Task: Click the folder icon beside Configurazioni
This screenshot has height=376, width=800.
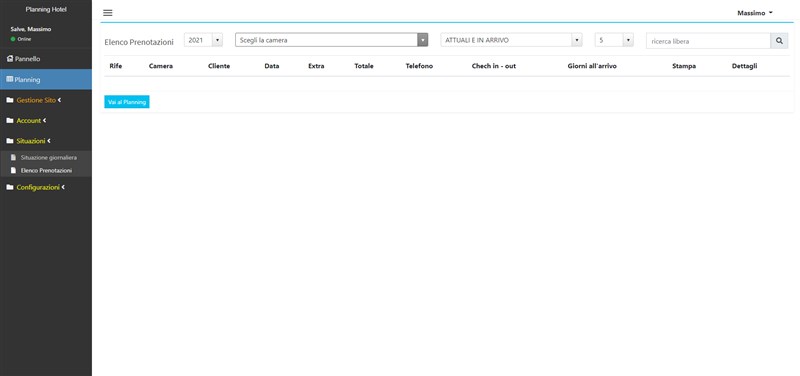Action: pyautogui.click(x=10, y=187)
